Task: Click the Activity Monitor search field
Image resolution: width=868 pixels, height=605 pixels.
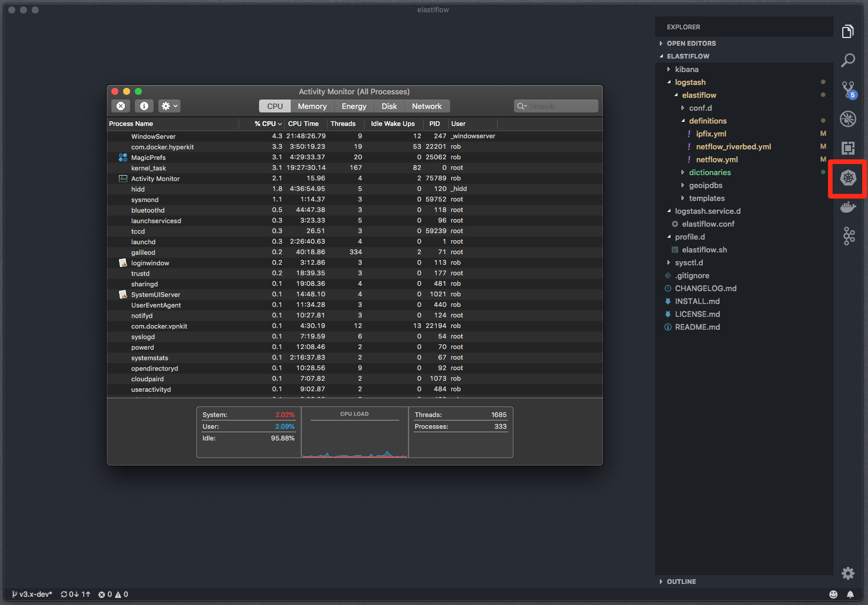Action: 556,105
